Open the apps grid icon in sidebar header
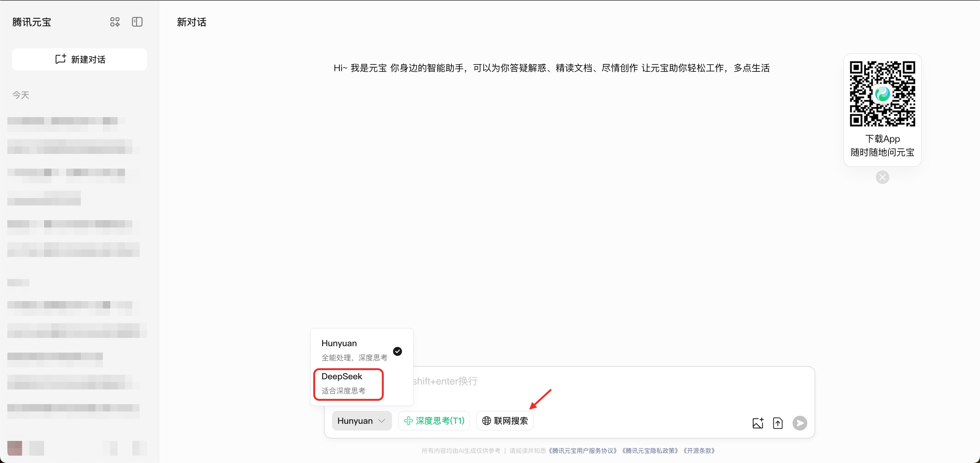980x463 pixels. [115, 22]
